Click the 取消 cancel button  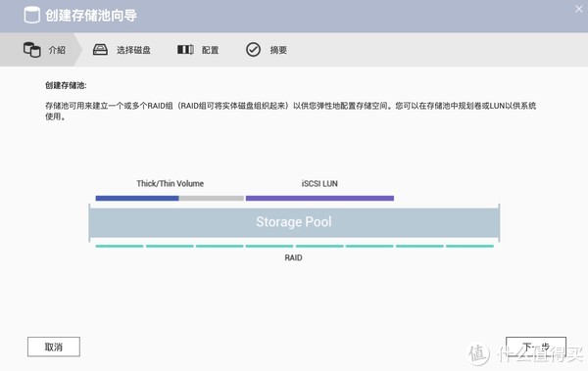coord(54,347)
